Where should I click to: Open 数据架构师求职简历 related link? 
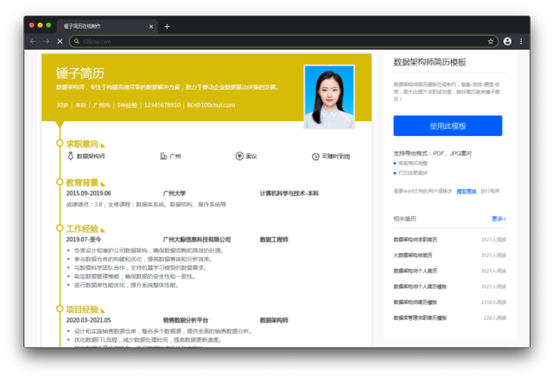(x=415, y=239)
